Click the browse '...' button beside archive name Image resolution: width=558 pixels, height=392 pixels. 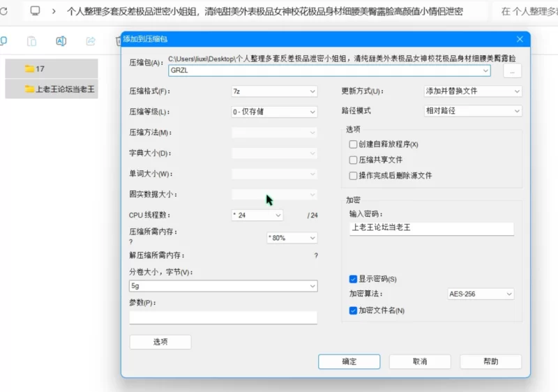point(513,70)
